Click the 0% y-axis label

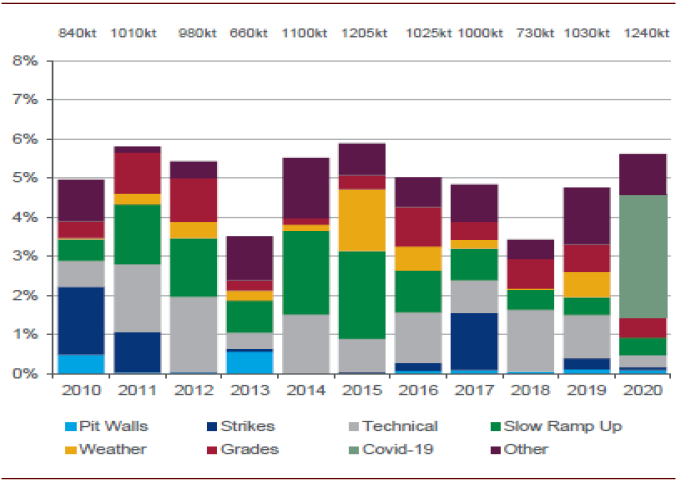25,373
